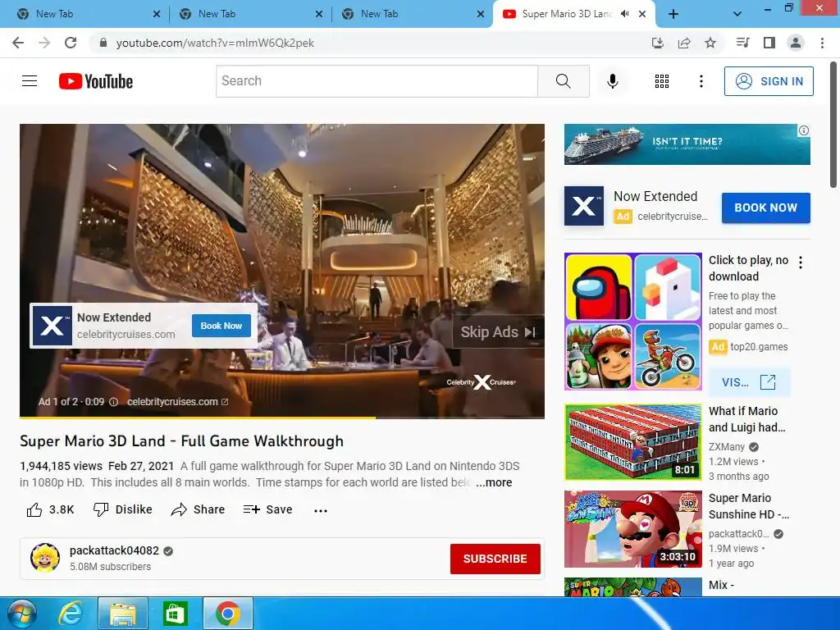Click VIS... button on games ad
Image resolution: width=840 pixels, height=630 pixels.
749,382
